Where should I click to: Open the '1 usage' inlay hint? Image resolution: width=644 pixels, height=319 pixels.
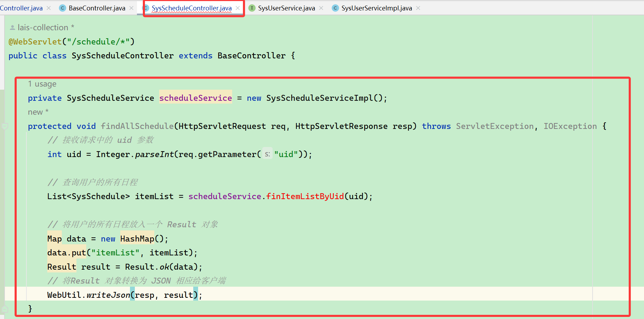click(42, 84)
